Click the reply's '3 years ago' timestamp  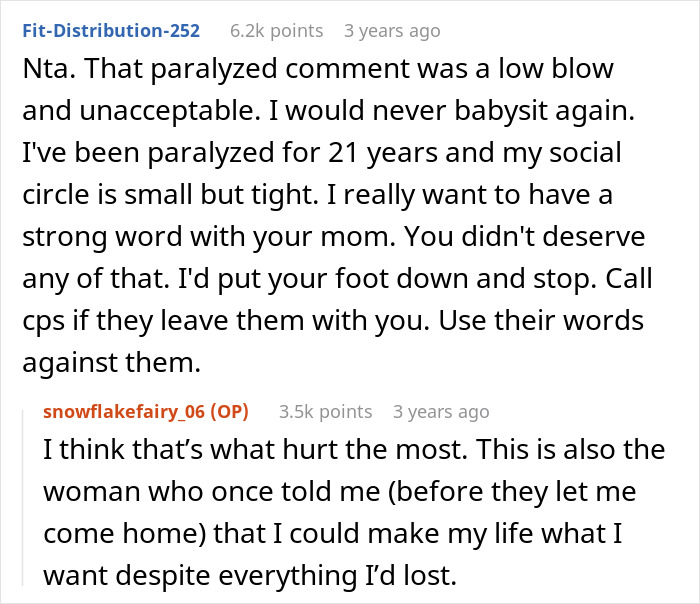click(x=441, y=411)
